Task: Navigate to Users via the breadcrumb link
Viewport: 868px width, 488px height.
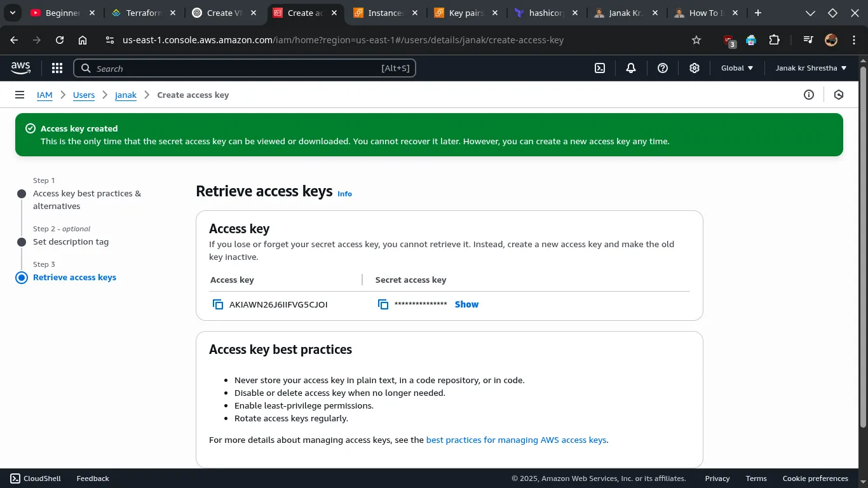Action: [83, 95]
